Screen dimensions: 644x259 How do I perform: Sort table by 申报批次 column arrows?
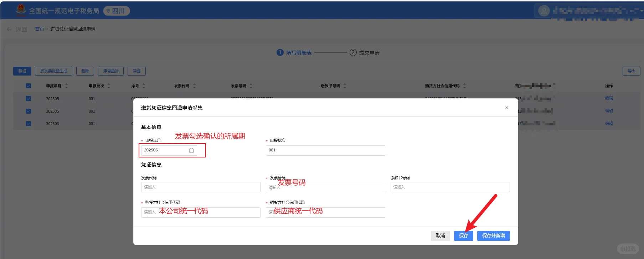(109, 86)
